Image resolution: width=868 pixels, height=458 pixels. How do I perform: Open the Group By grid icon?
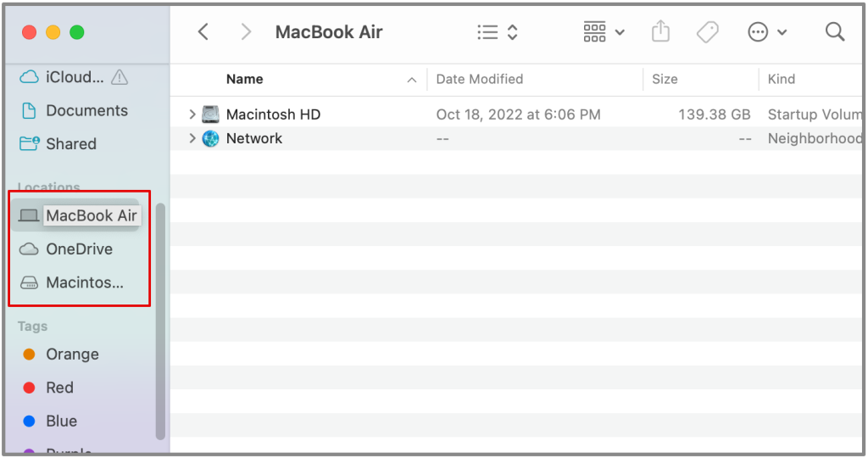(594, 32)
